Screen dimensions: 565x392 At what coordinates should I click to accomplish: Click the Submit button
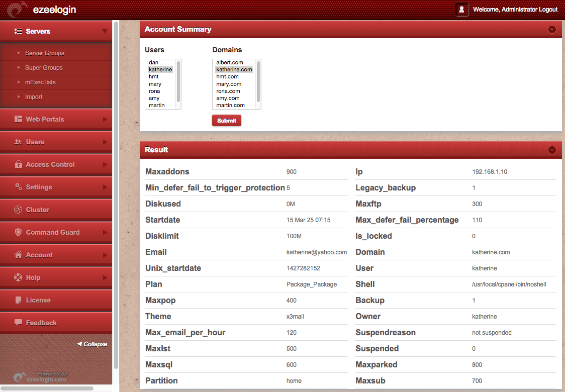click(x=227, y=121)
